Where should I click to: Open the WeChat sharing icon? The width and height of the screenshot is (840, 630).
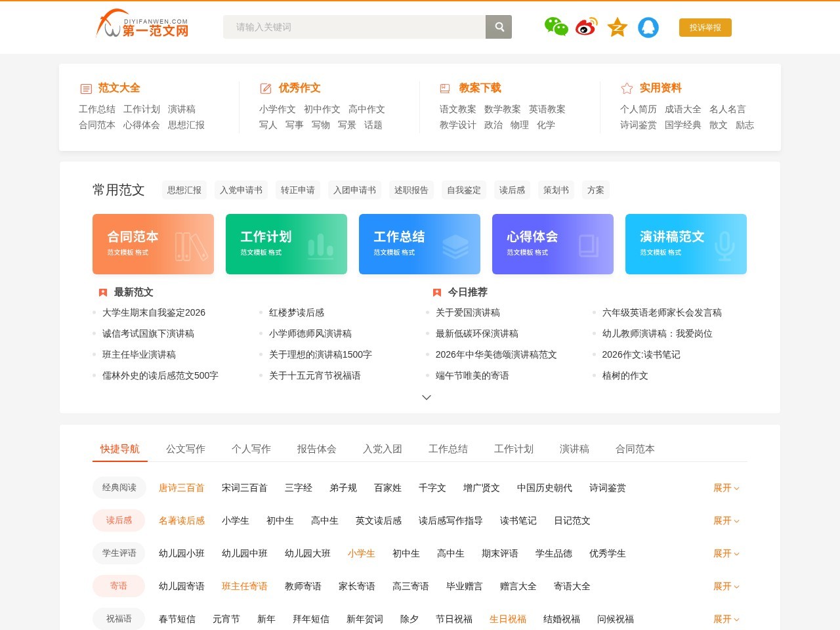tap(556, 28)
